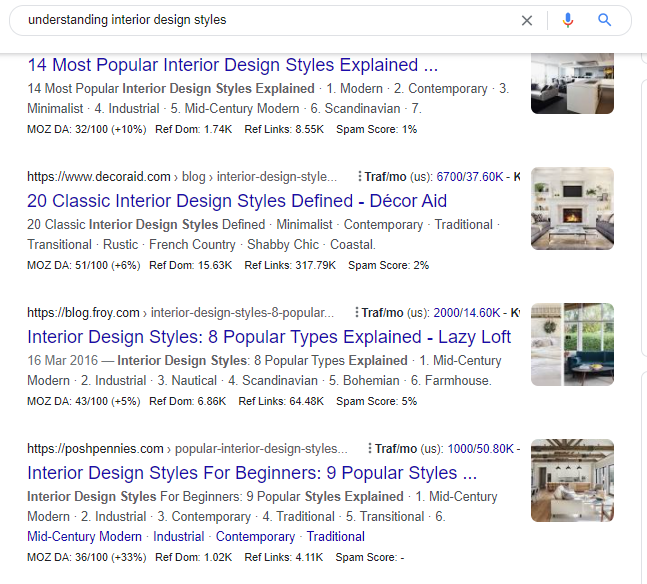Click the blue magnifying glass search icon
This screenshot has height=584, width=647.
click(604, 20)
